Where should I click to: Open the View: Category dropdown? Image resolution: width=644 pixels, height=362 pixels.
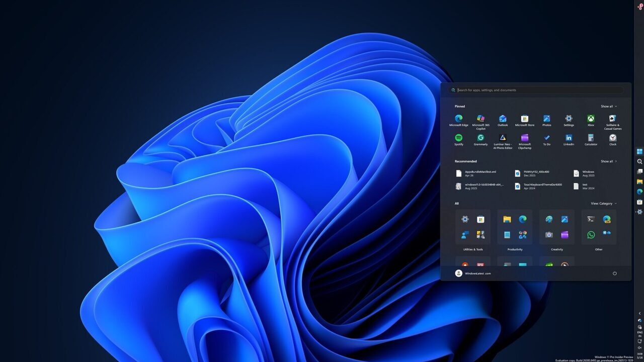(x=604, y=204)
